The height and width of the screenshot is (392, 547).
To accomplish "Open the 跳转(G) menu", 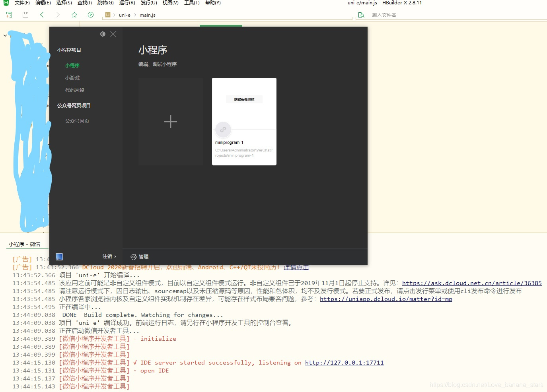I will tap(105, 3).
